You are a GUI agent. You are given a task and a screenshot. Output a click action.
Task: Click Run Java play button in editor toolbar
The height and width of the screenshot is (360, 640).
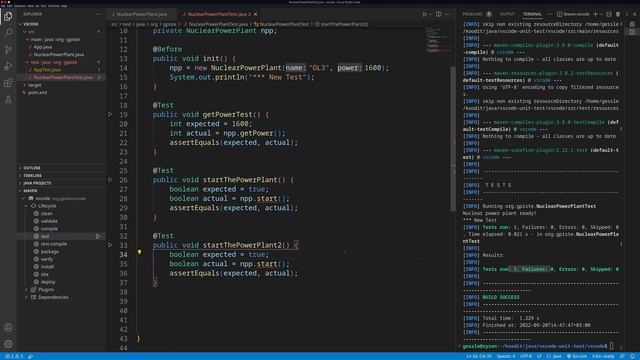(x=424, y=14)
